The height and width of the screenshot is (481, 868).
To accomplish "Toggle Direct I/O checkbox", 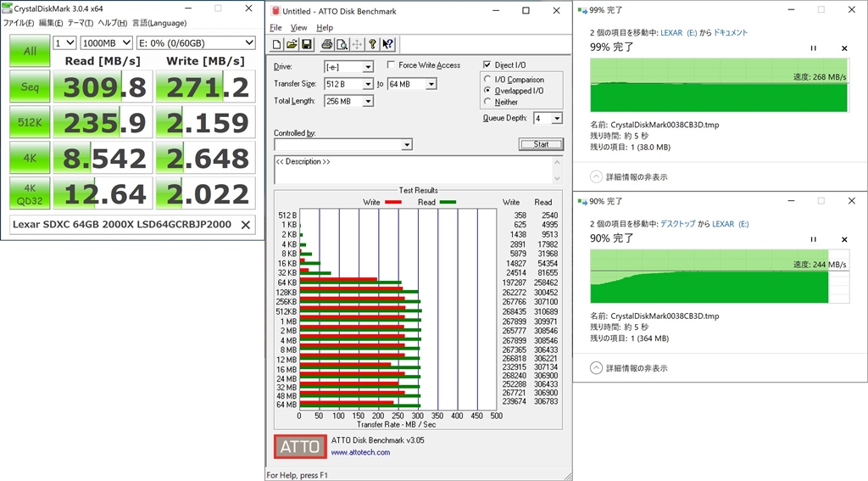I will click(x=487, y=64).
